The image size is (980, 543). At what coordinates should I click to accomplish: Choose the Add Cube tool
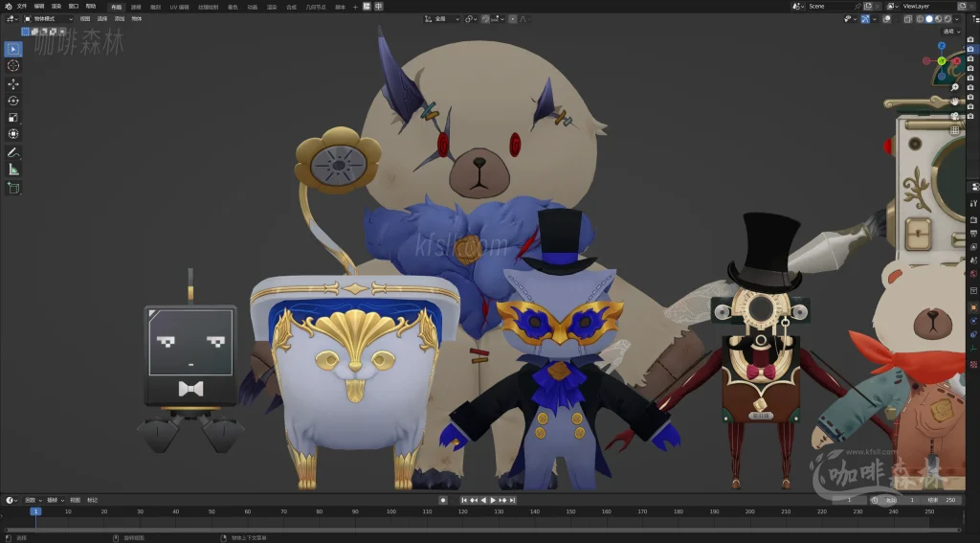pos(13,188)
